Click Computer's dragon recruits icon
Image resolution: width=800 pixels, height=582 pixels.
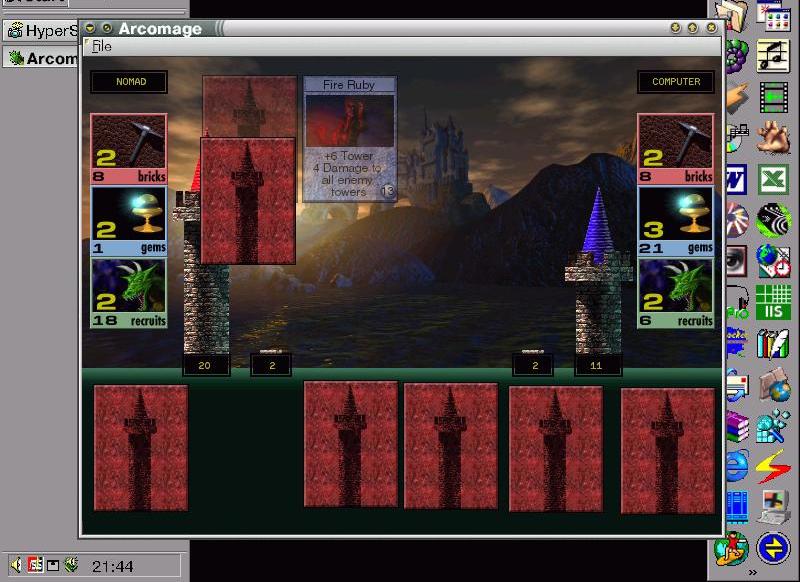coord(676,287)
